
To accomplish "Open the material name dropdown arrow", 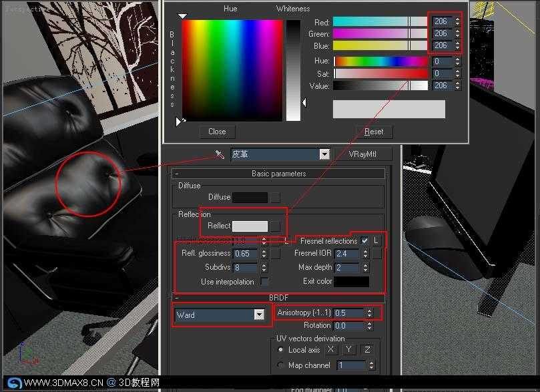I will point(324,154).
